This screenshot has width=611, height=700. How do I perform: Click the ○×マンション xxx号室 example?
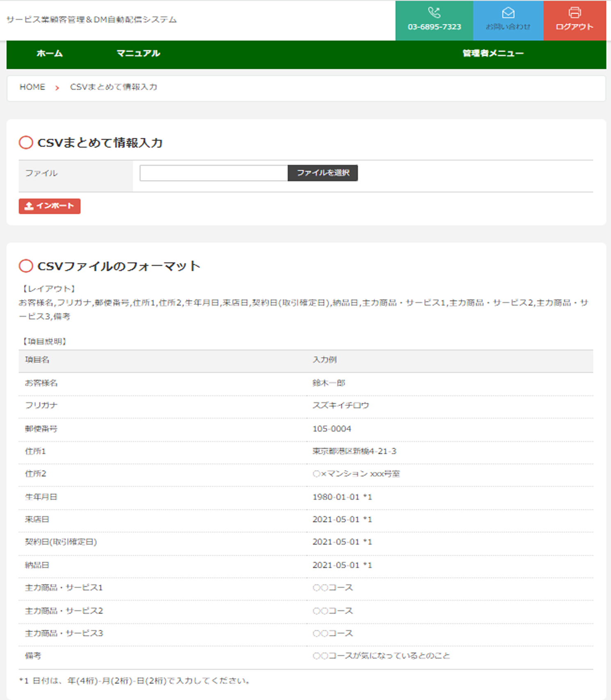(x=356, y=474)
